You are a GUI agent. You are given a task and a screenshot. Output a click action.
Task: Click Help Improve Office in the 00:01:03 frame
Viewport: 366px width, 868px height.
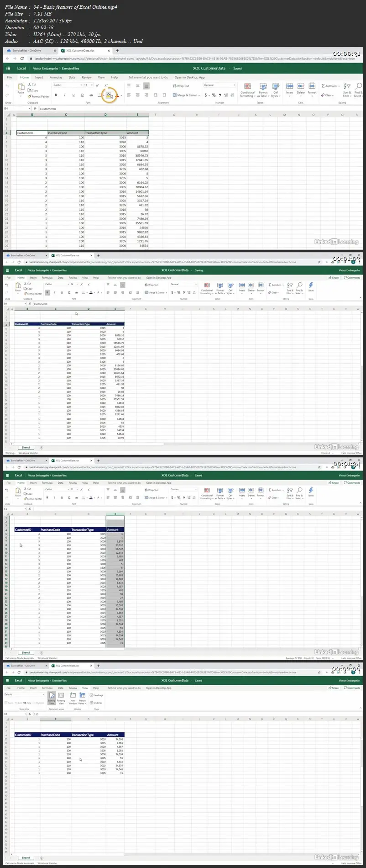351,453
